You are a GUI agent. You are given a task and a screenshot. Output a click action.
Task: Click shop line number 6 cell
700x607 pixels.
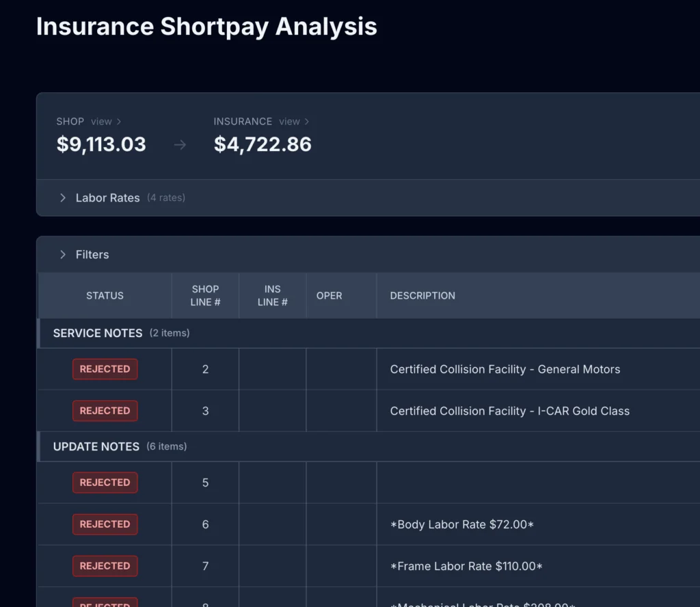coord(205,524)
